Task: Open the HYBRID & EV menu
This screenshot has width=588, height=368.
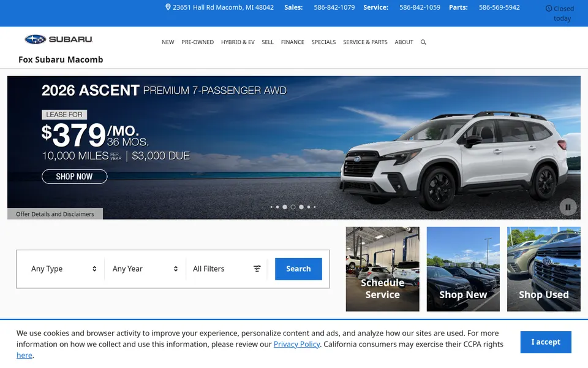Action: click(x=238, y=42)
